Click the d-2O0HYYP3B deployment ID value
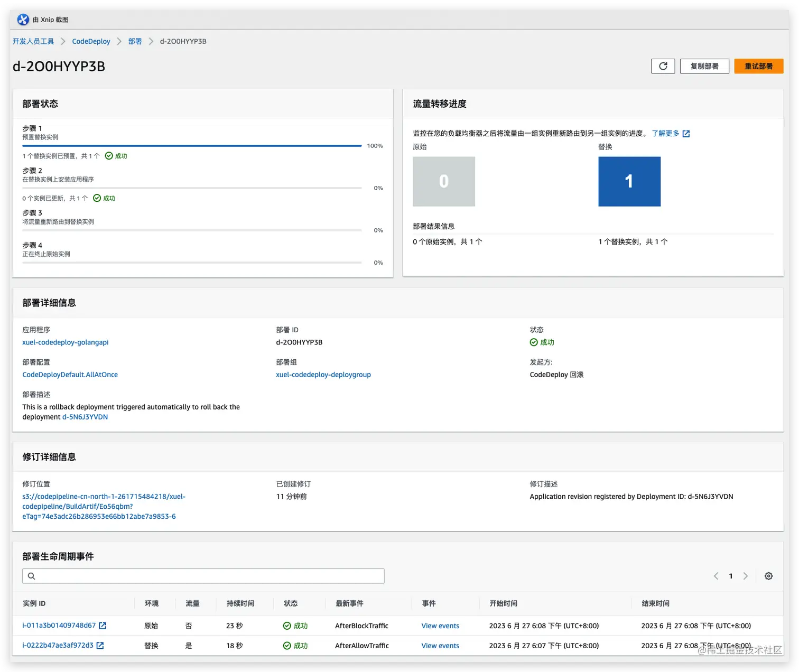Screen dimensions: 799x672 tap(299, 342)
